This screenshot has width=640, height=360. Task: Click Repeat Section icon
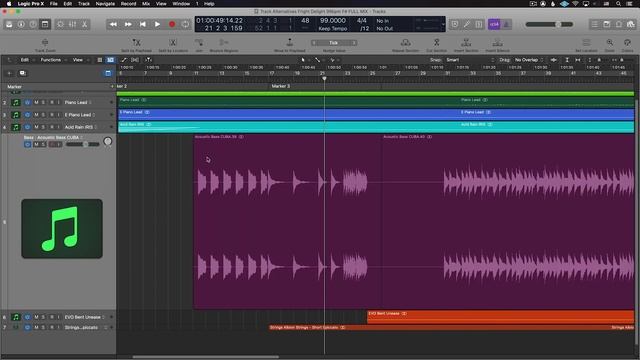point(405,42)
